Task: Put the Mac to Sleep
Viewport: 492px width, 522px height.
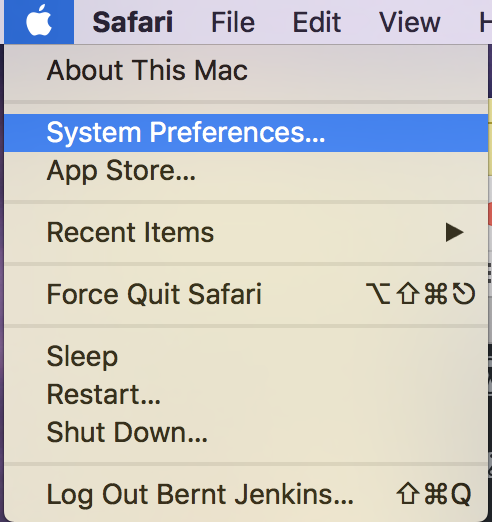Action: [x=246, y=356]
